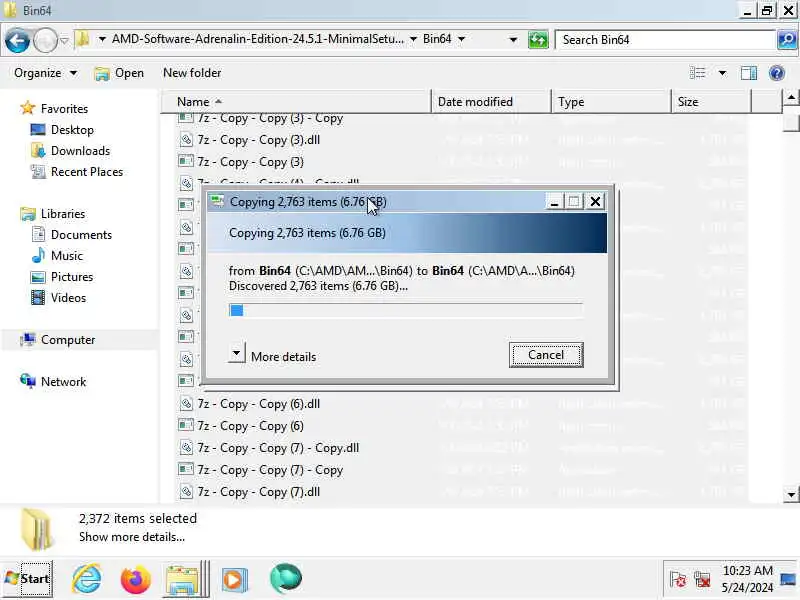Screen dimensions: 800x600
Task: Select file 7z - Copy - Copy (3)
Action: point(251,162)
